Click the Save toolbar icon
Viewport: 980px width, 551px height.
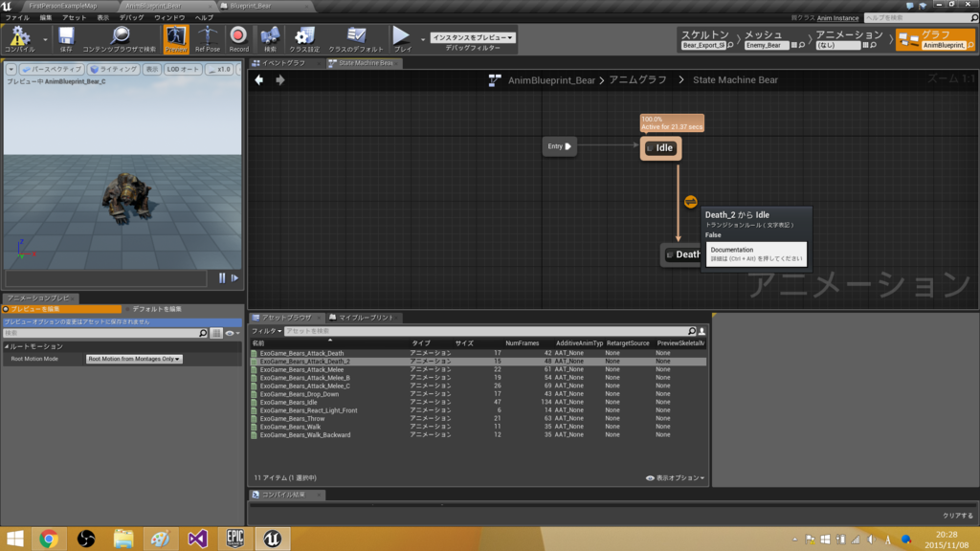66,39
